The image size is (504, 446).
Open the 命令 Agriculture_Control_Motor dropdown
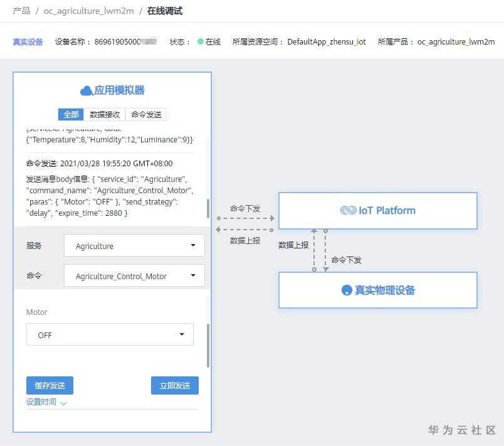pos(134,275)
